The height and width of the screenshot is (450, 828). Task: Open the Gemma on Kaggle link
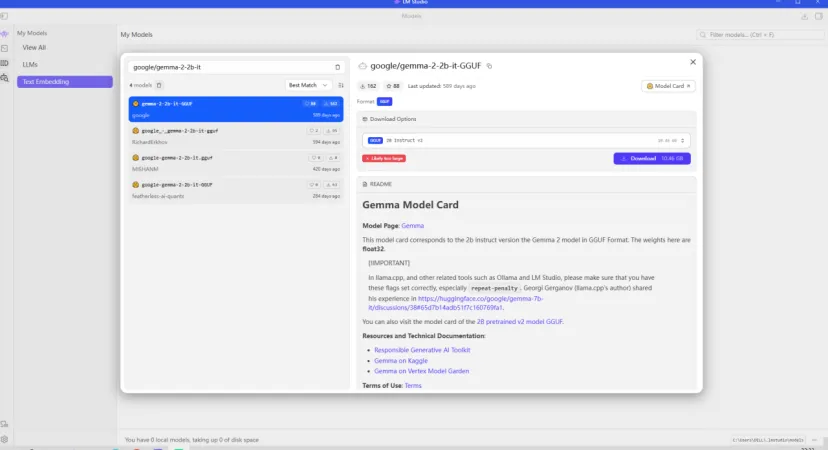[x=401, y=361]
